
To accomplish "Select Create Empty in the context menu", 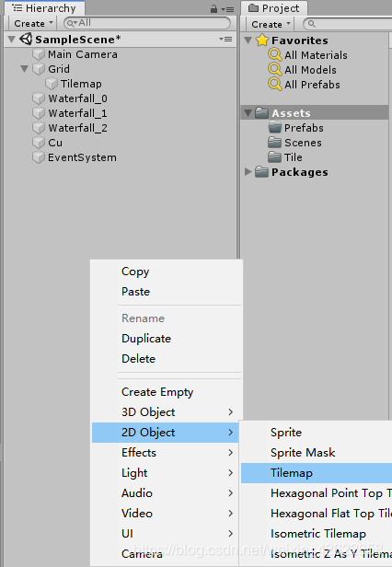I will pos(166,392).
